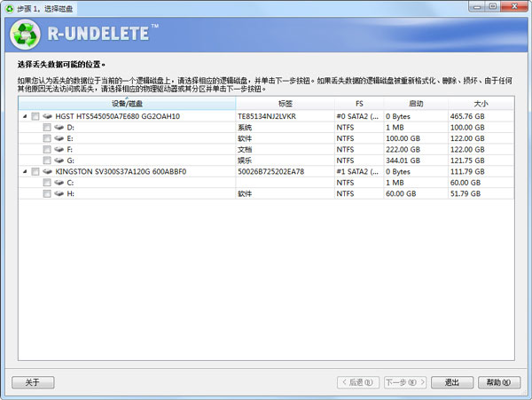Sort by the 大小 column header
Image resolution: width=532 pixels, height=400 pixels.
pyautogui.click(x=481, y=104)
